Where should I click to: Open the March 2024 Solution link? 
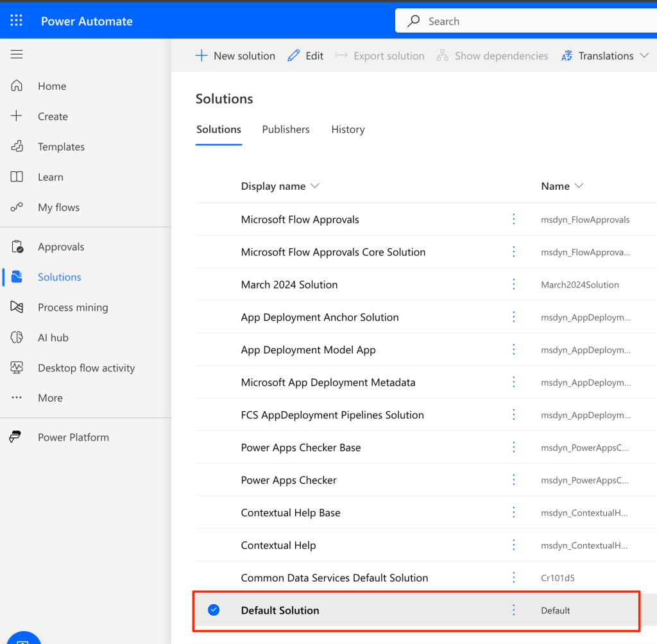coord(289,285)
